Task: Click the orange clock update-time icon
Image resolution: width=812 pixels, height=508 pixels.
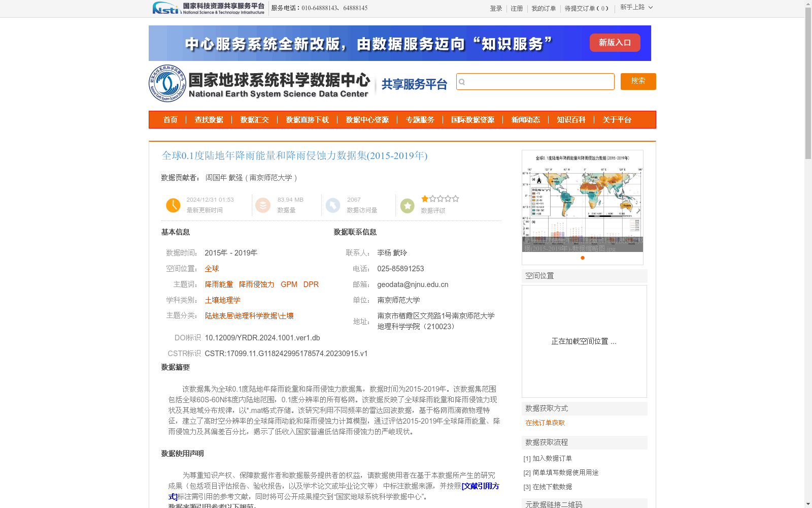Action: pyautogui.click(x=173, y=205)
